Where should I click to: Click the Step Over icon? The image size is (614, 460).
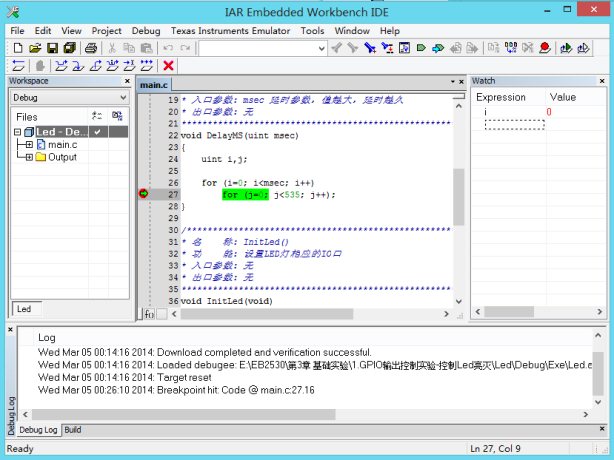point(61,65)
